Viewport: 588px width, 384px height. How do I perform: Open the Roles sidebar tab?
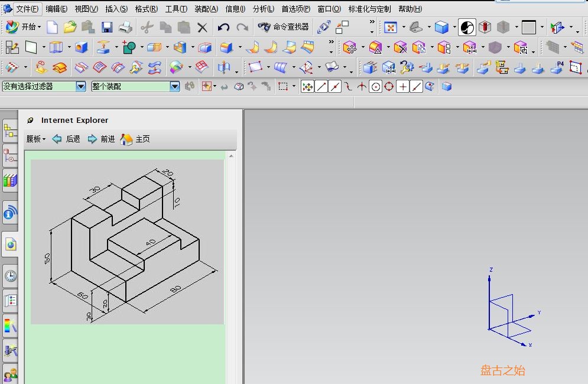[x=10, y=375]
